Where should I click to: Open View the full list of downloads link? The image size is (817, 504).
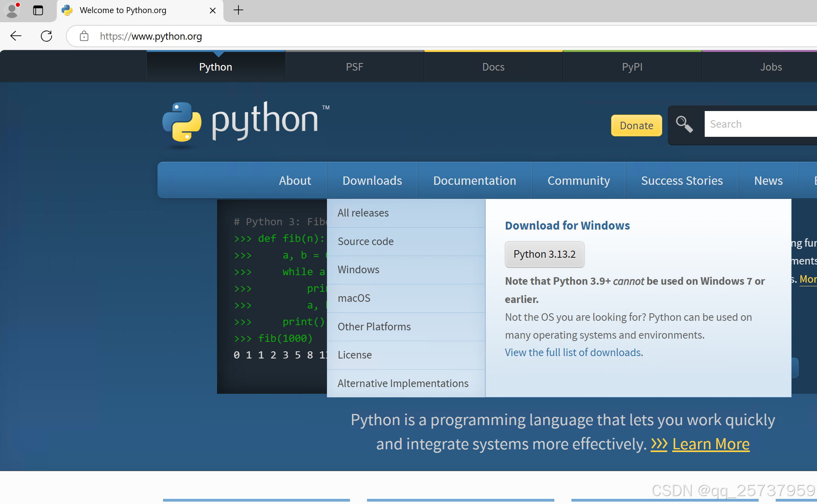point(573,353)
